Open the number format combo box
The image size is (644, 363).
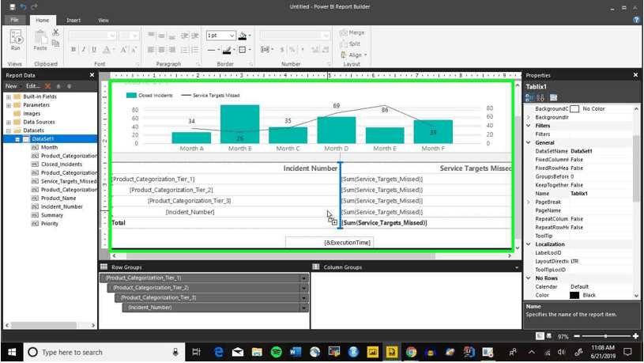point(295,36)
